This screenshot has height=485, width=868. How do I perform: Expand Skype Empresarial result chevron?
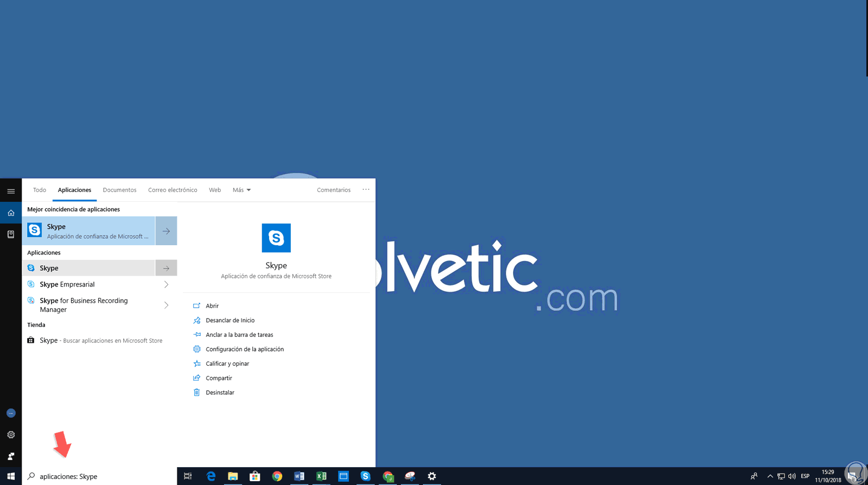[167, 284]
